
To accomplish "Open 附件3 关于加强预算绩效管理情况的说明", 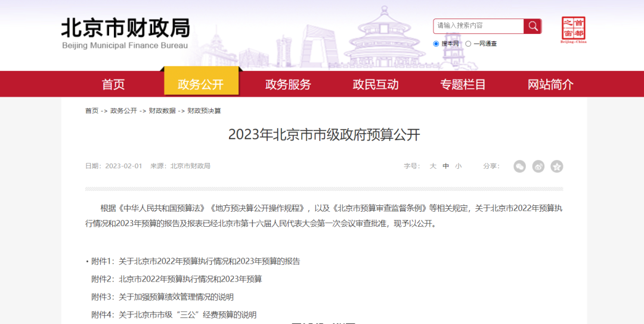I will 162,297.
